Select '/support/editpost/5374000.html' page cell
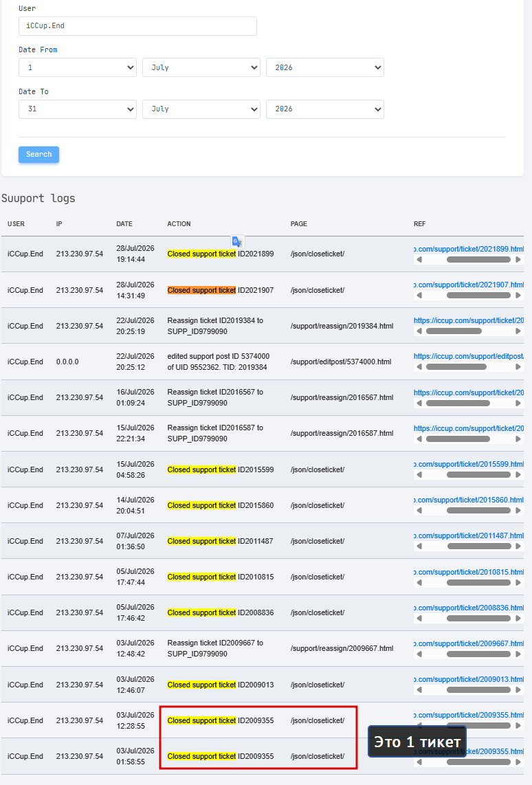 point(341,362)
